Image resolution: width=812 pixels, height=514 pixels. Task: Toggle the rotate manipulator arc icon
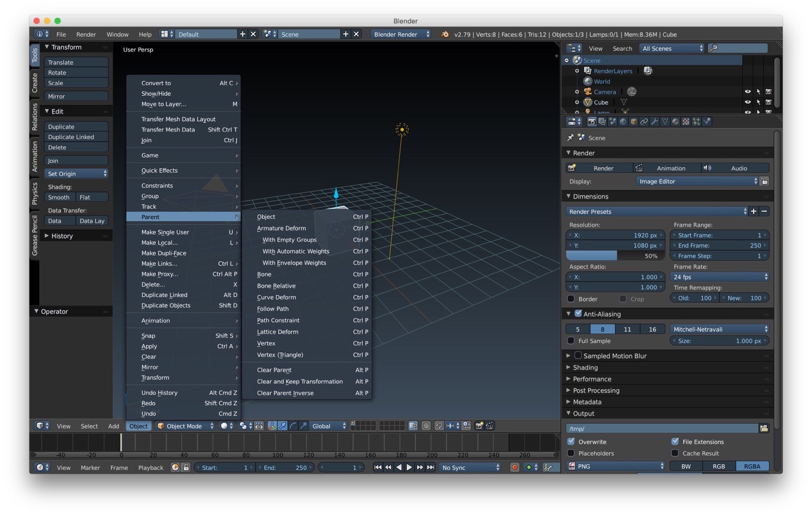pos(293,426)
